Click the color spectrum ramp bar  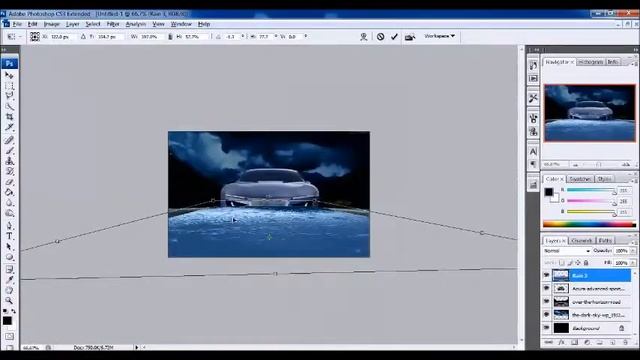click(x=589, y=224)
